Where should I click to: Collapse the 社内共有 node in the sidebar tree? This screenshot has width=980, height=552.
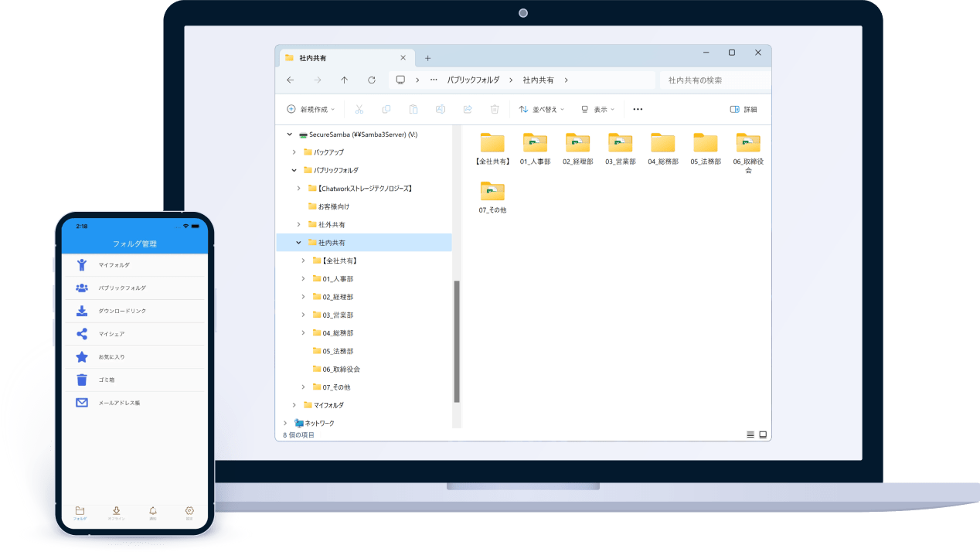tap(298, 242)
